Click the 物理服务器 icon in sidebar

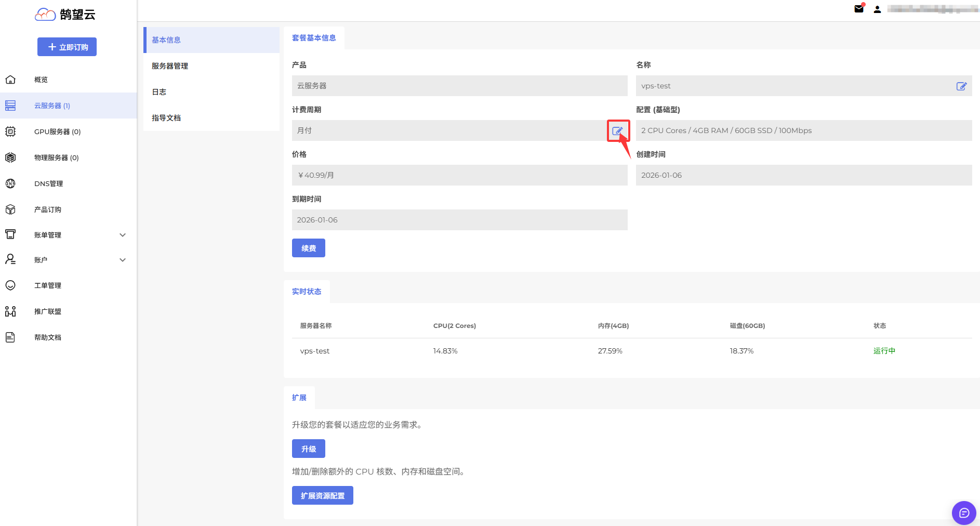10,157
